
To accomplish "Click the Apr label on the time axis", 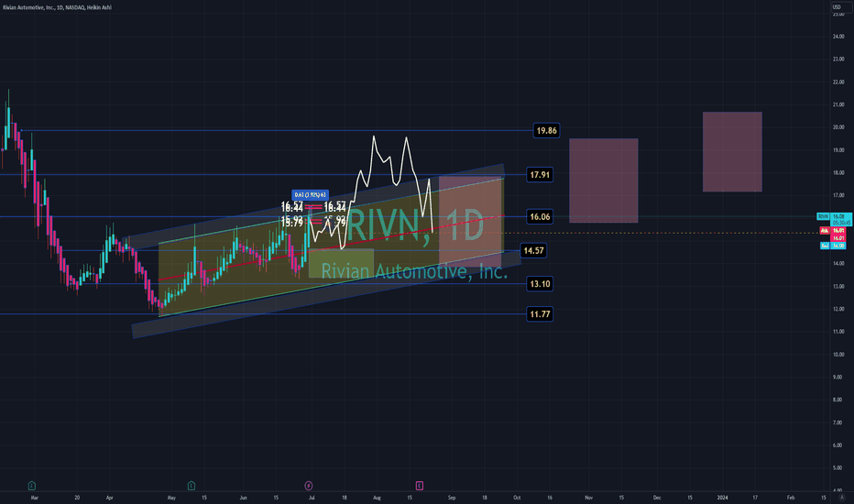I will tap(109, 498).
